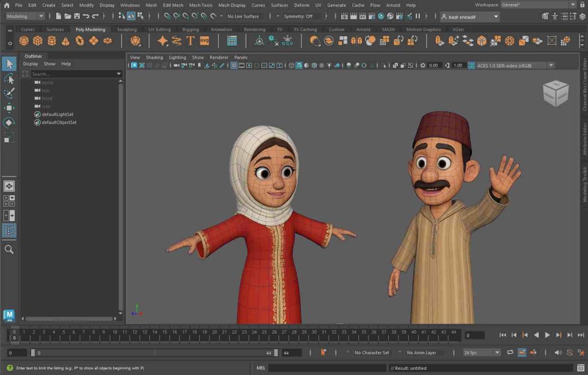
Task: Toggle the color management icon in viewport
Action: coord(471,65)
